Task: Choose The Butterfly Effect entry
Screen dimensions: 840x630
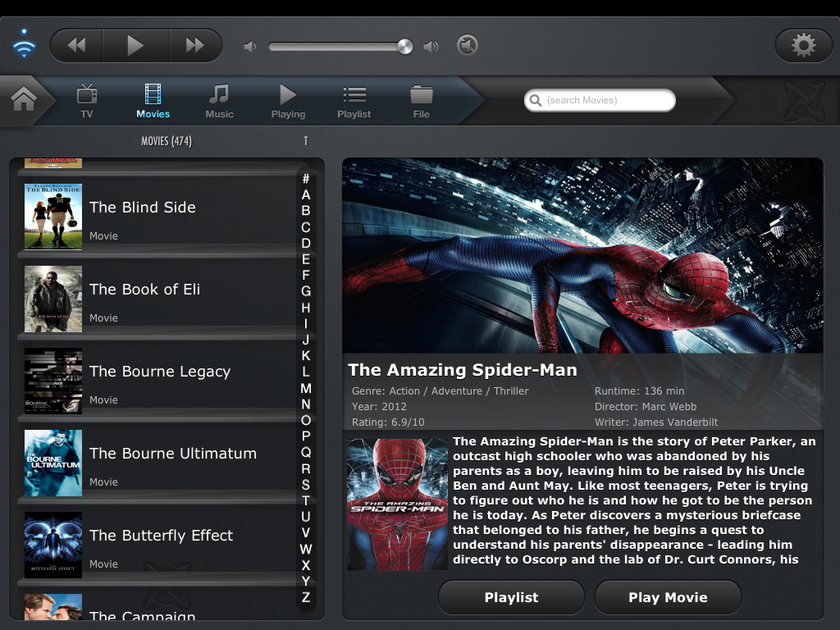Action: pos(156,545)
